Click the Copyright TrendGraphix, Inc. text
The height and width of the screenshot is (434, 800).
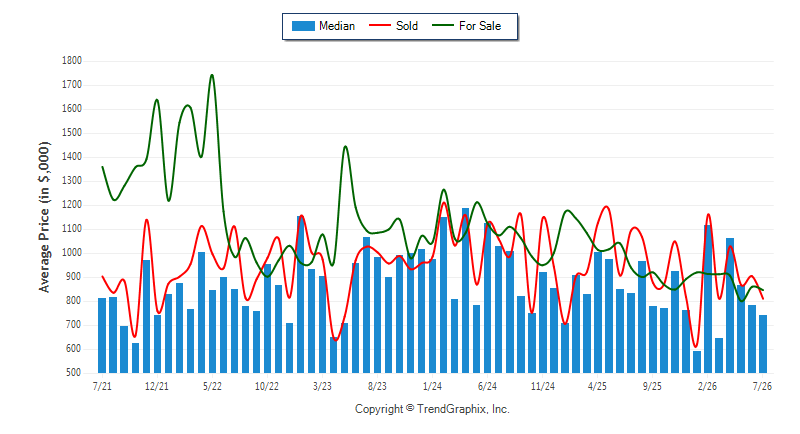coord(432,409)
